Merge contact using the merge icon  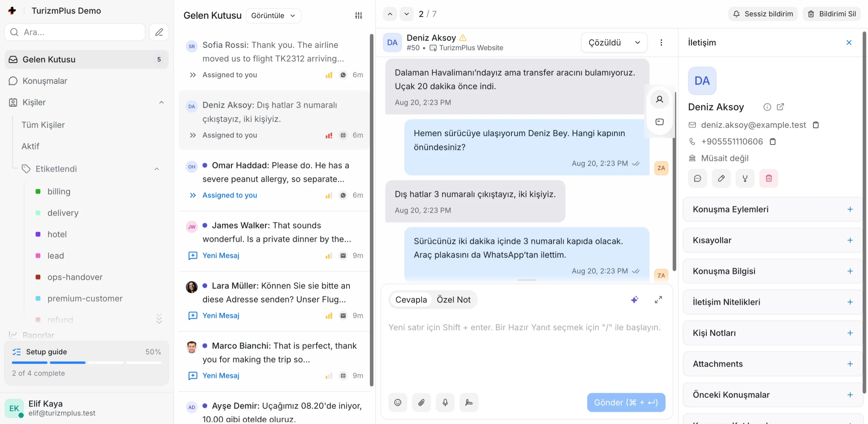745,178
